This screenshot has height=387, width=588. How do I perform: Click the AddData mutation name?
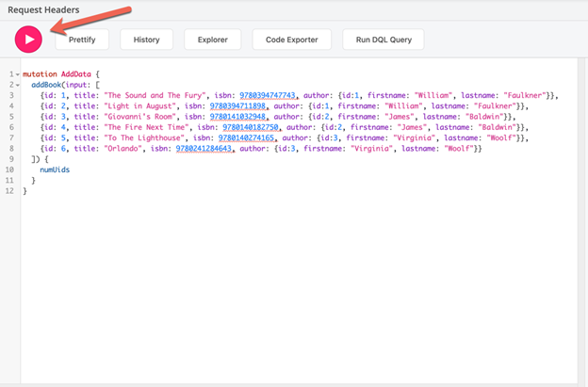coord(76,74)
